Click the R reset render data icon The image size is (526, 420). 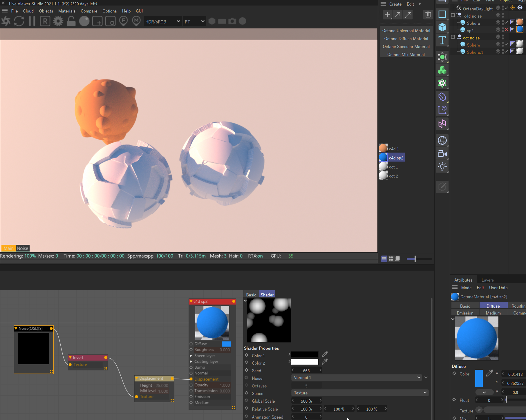[45, 21]
